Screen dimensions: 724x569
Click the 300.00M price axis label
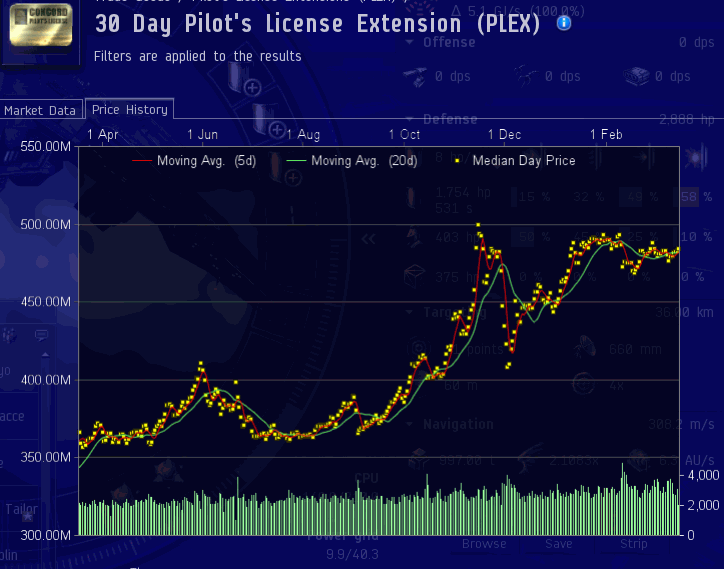tap(46, 535)
